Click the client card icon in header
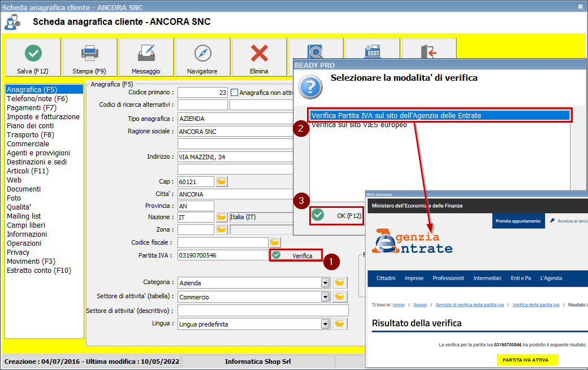Image resolution: width=588 pixels, height=370 pixels. [12, 22]
